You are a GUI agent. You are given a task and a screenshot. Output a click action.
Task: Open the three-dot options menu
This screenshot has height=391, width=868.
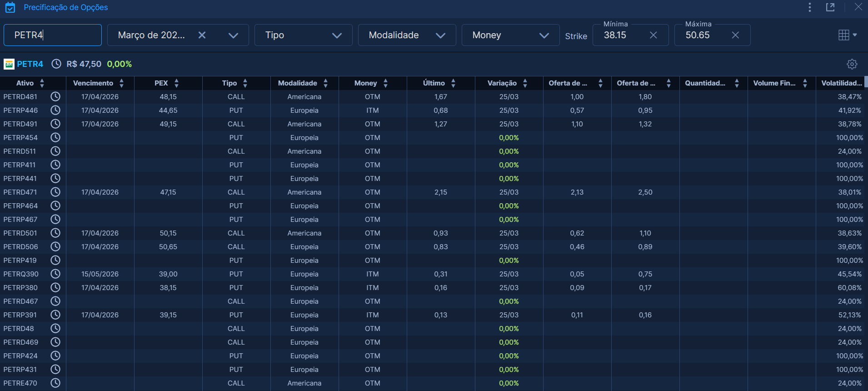coord(809,7)
